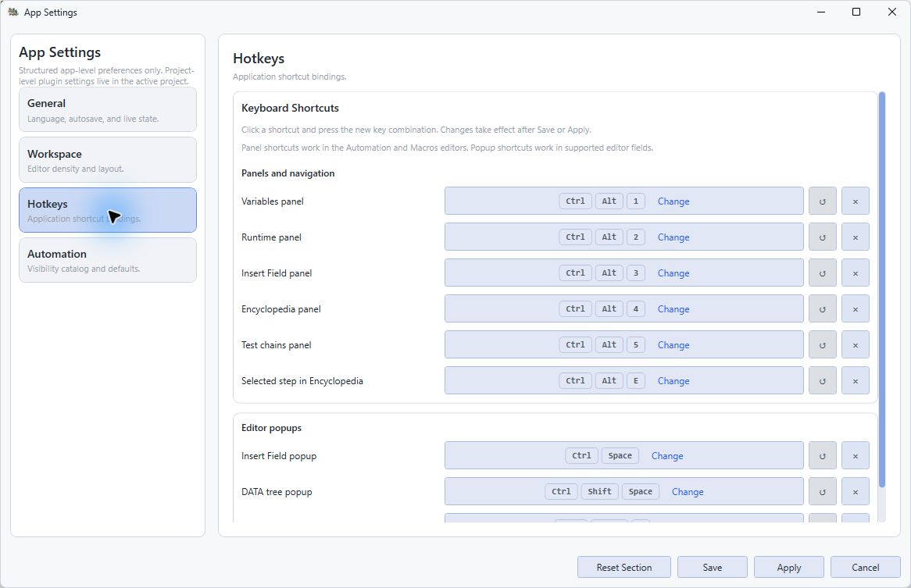
Task: Reset the Encyclopedia panel shortcut
Action: click(822, 309)
